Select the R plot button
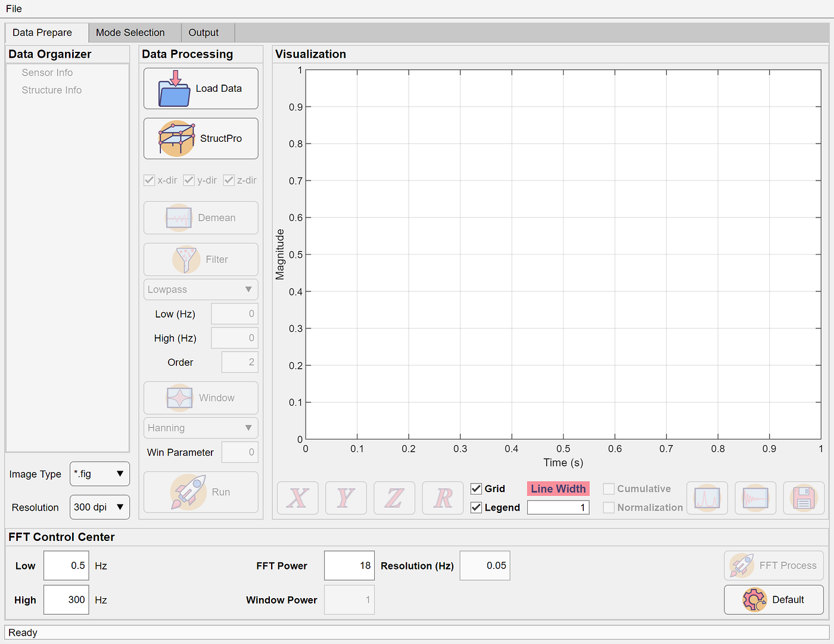The width and height of the screenshot is (834, 644). tap(443, 498)
